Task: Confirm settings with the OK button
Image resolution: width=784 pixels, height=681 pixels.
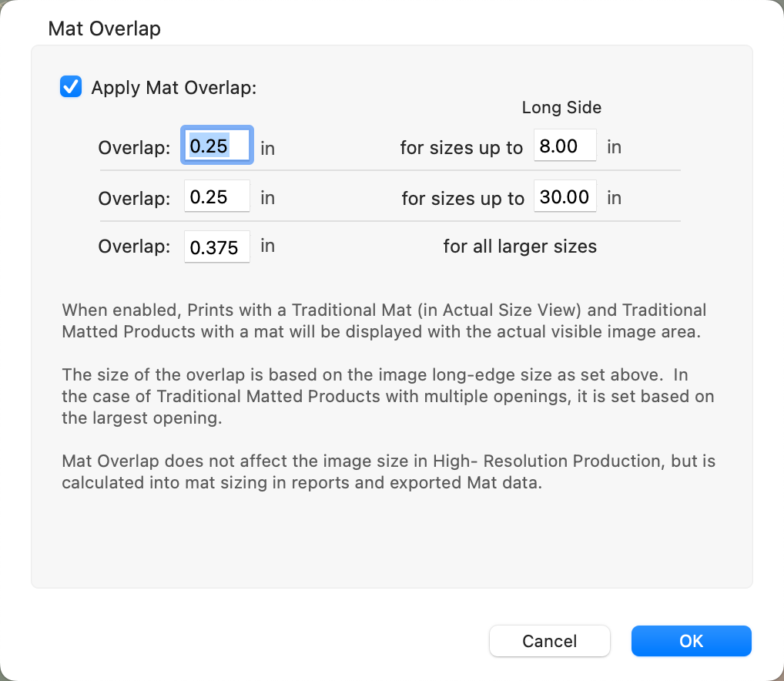Action: click(691, 641)
